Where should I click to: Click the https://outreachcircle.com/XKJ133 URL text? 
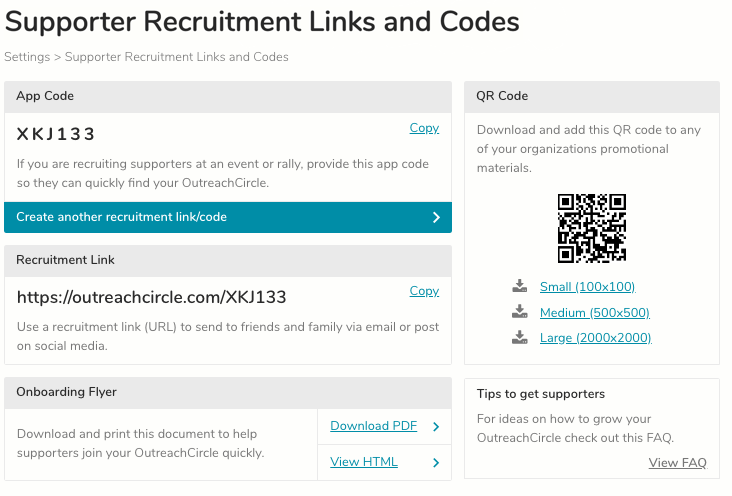tap(151, 297)
